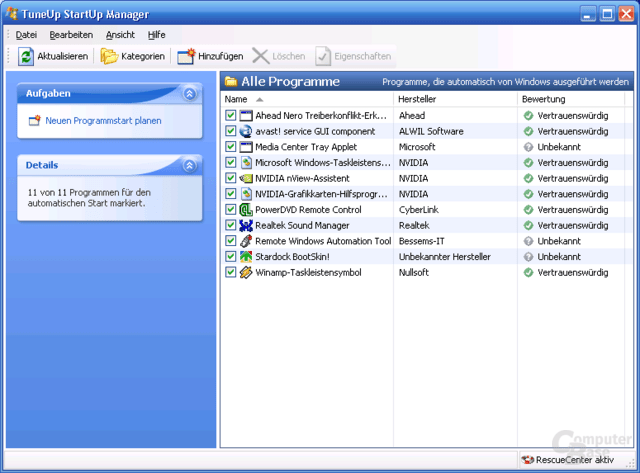Click the "Microsoft" manufacturer cell
Image resolution: width=640 pixels, height=473 pixels.
[x=417, y=147]
